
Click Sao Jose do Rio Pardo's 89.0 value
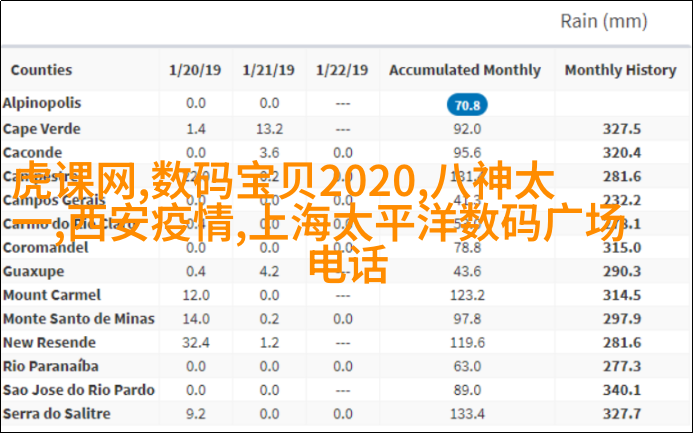coord(467,390)
